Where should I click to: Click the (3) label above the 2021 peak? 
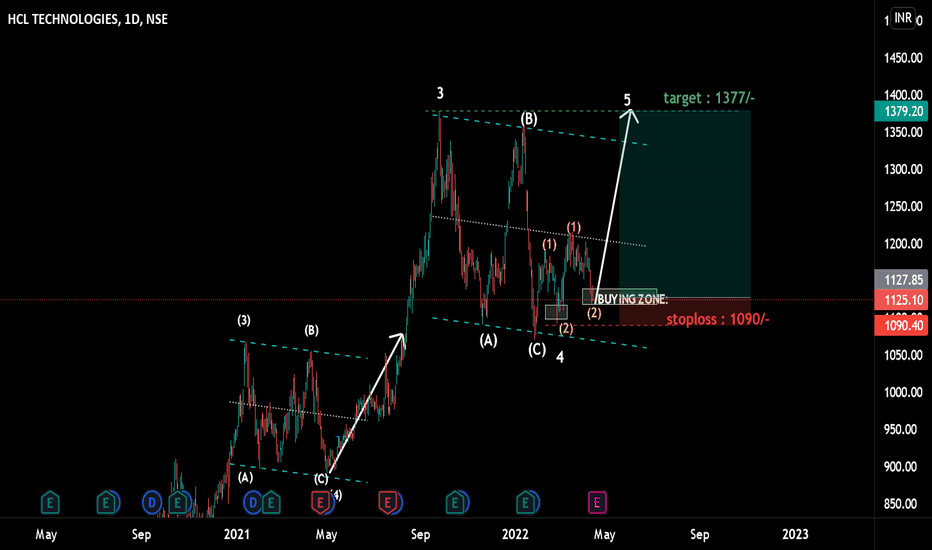244,320
